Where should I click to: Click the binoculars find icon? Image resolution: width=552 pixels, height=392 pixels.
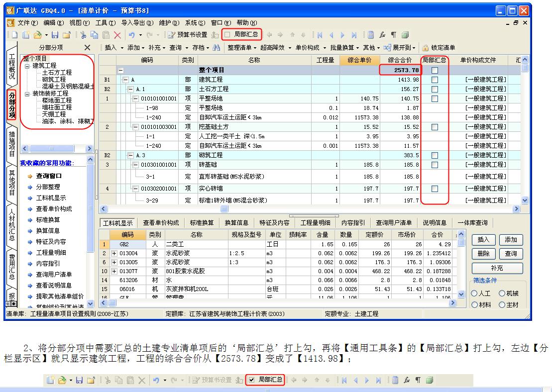tap(217, 47)
